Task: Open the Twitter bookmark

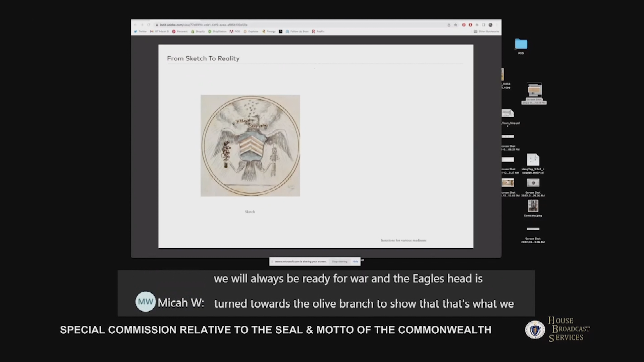Action: 141,32
